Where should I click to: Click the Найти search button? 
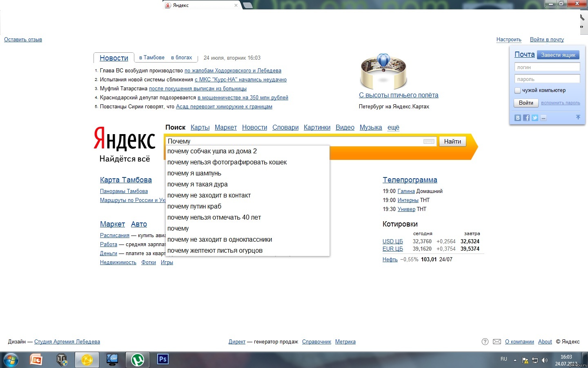(452, 141)
